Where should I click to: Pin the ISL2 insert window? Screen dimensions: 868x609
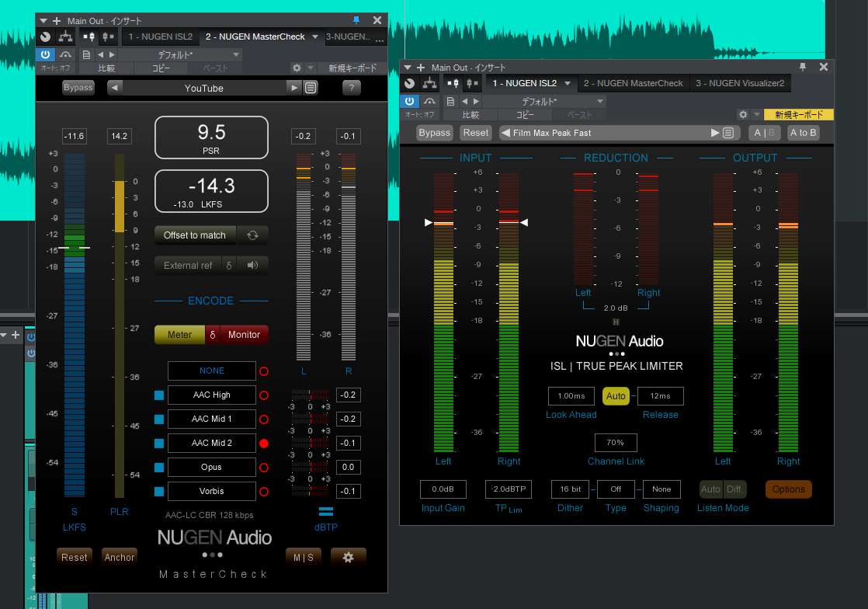point(803,67)
